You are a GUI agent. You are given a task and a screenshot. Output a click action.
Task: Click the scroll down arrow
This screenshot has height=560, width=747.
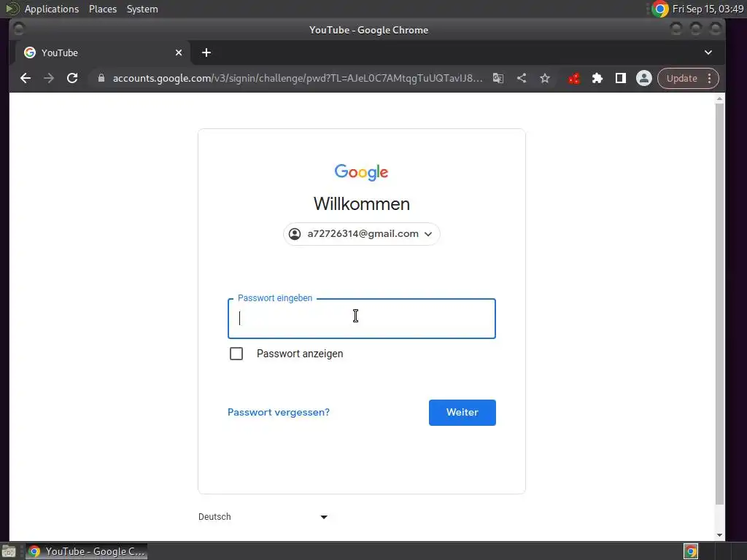click(720, 535)
